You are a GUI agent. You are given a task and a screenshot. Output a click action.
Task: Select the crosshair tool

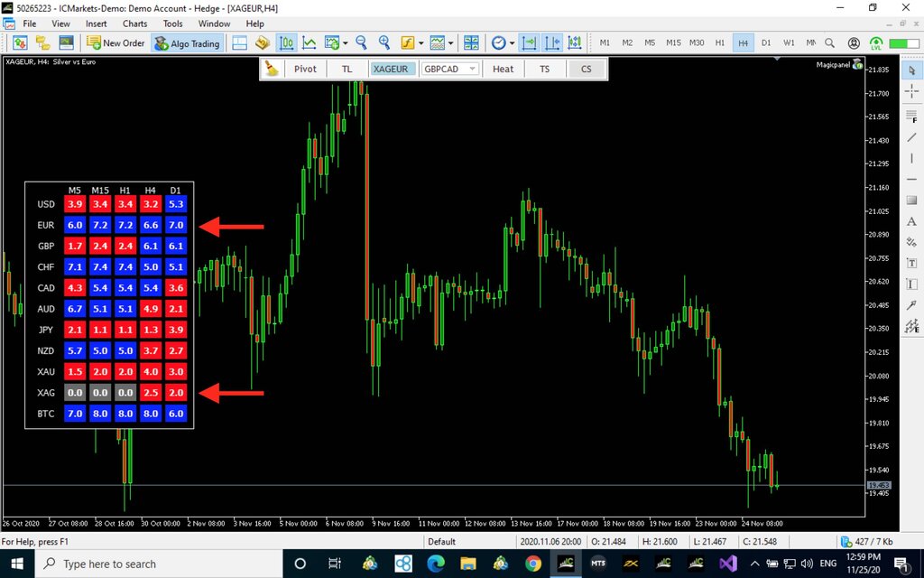click(x=911, y=91)
